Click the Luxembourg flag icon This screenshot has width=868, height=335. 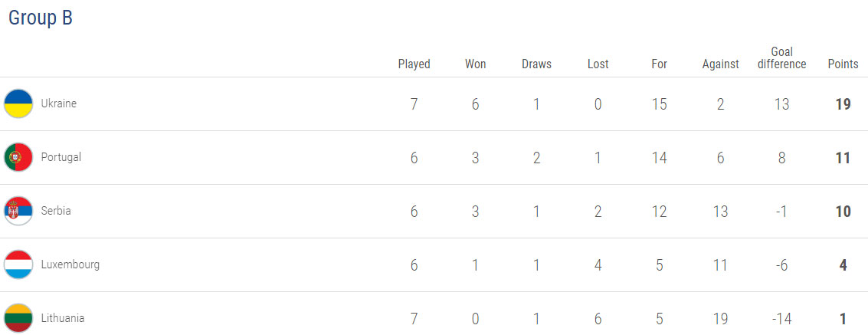pyautogui.click(x=18, y=264)
